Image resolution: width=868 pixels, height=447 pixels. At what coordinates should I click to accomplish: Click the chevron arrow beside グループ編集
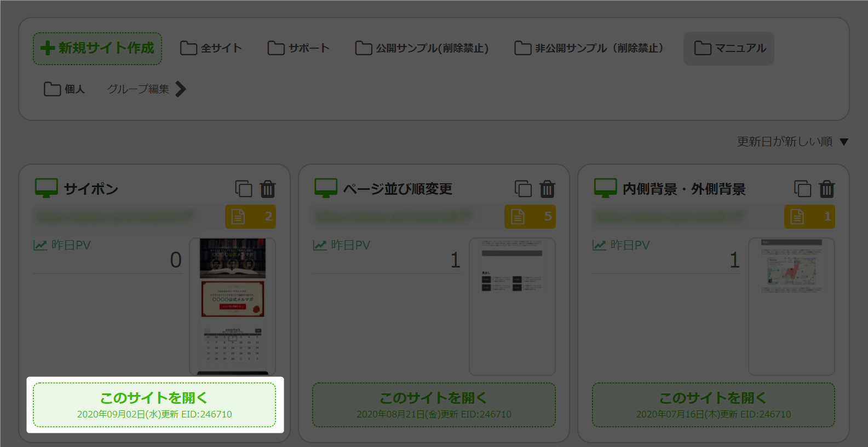point(181,89)
